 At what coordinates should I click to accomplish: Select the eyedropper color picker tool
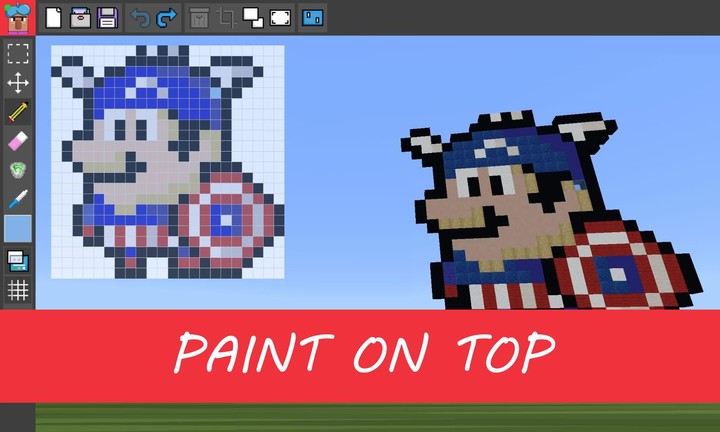point(18,199)
